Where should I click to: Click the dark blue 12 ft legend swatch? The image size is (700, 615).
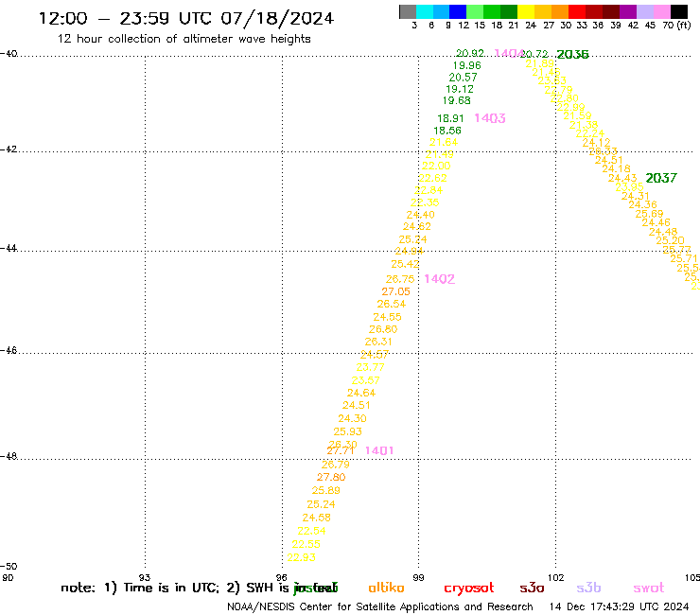tap(458, 11)
